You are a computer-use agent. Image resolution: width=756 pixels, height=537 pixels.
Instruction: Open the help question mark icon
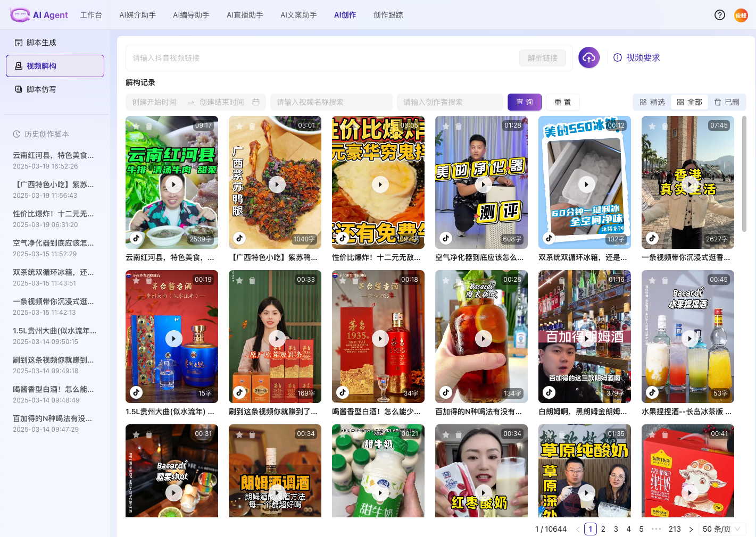tap(719, 15)
